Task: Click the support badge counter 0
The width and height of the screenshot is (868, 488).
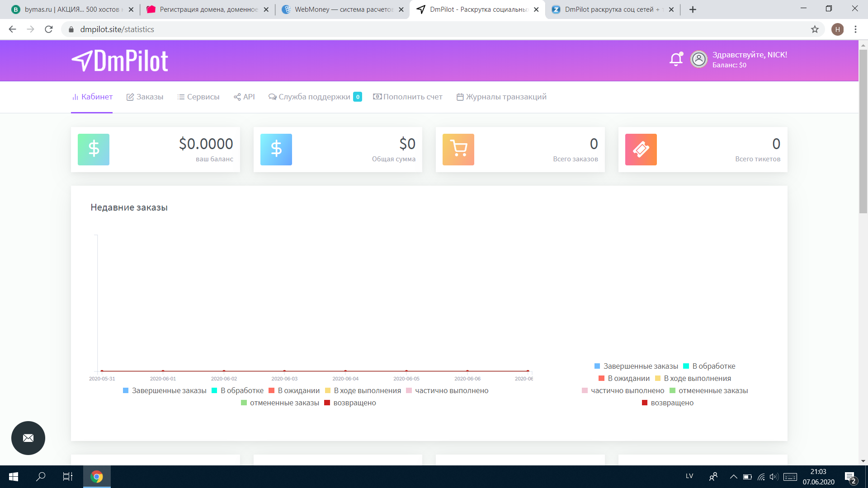Action: click(358, 97)
